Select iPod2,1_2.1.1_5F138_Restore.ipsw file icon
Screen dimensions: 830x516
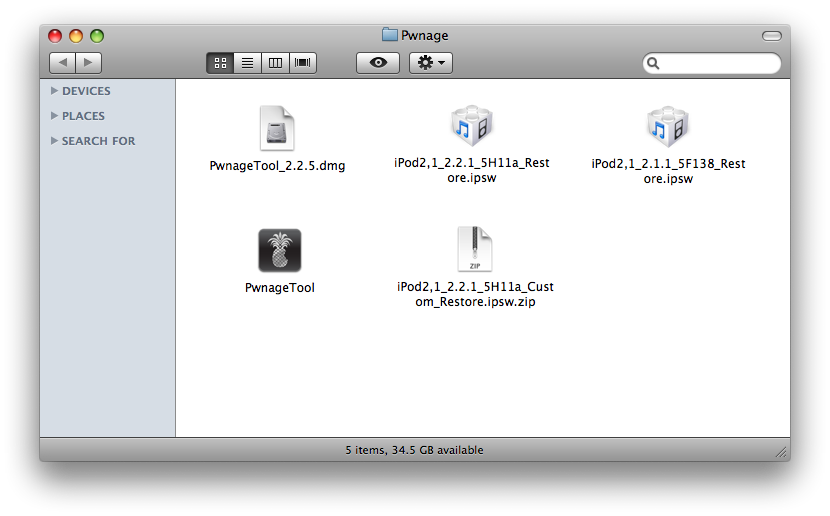pos(668,127)
